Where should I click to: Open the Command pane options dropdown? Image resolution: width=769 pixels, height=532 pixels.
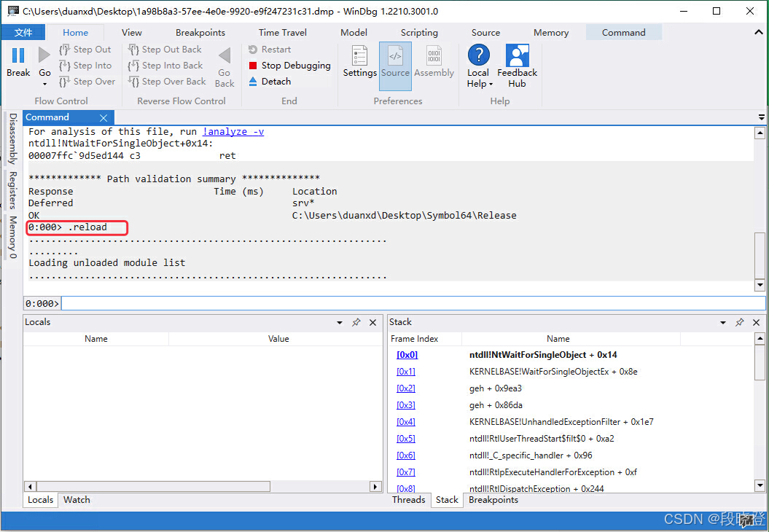pyautogui.click(x=761, y=117)
